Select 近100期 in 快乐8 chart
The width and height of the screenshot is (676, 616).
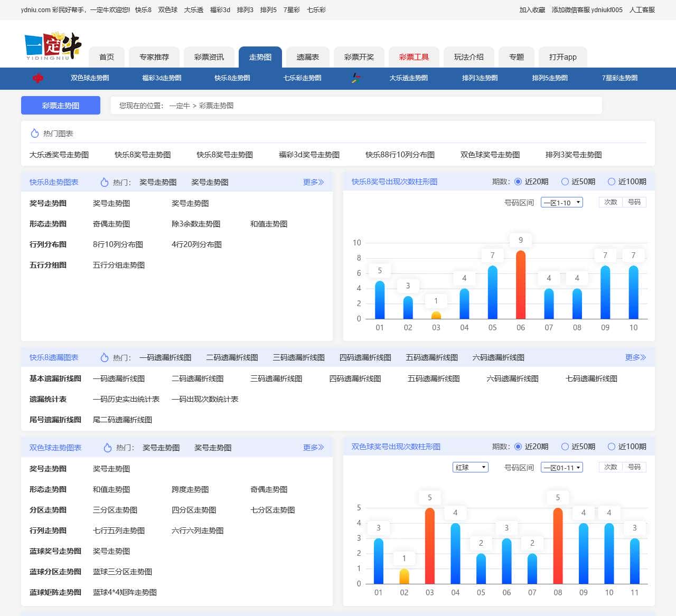[x=612, y=182]
